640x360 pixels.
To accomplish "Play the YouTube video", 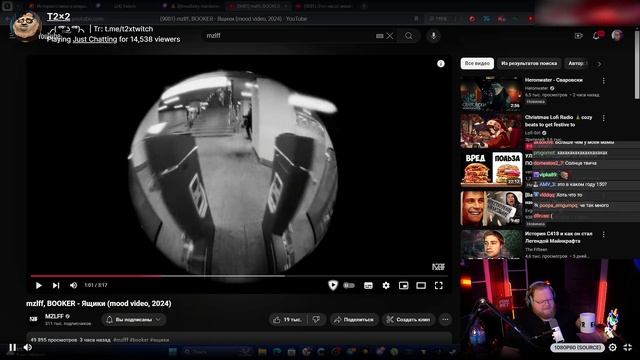I will point(39,285).
